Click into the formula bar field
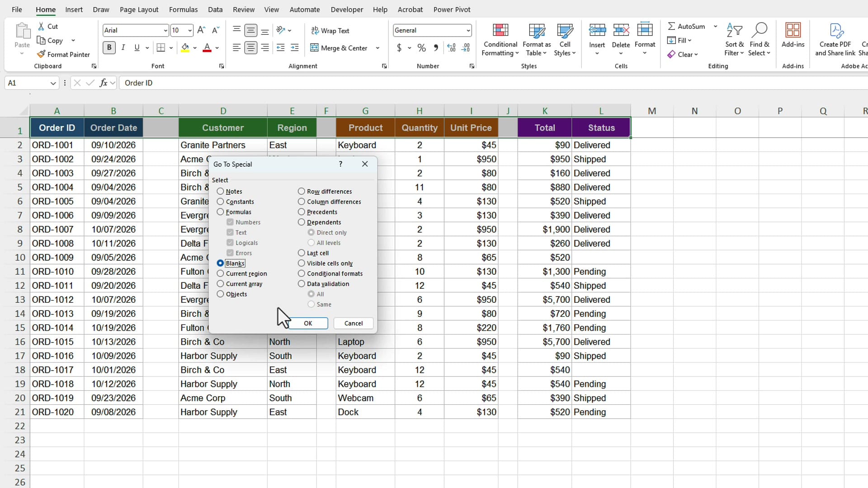The height and width of the screenshot is (488, 868). [x=493, y=83]
